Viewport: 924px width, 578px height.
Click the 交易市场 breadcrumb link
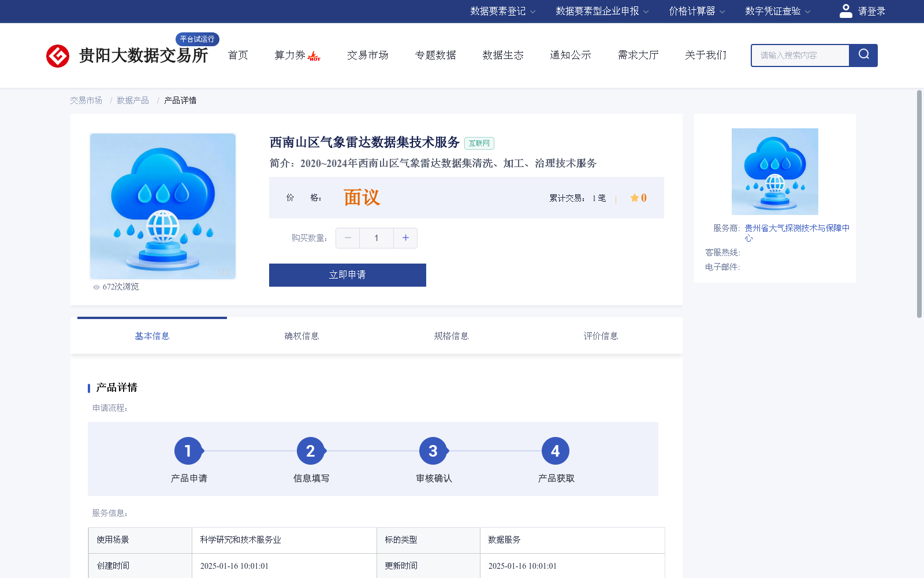pos(86,101)
